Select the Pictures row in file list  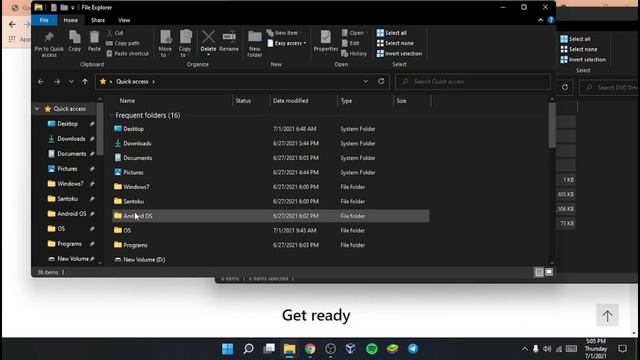tap(270, 172)
